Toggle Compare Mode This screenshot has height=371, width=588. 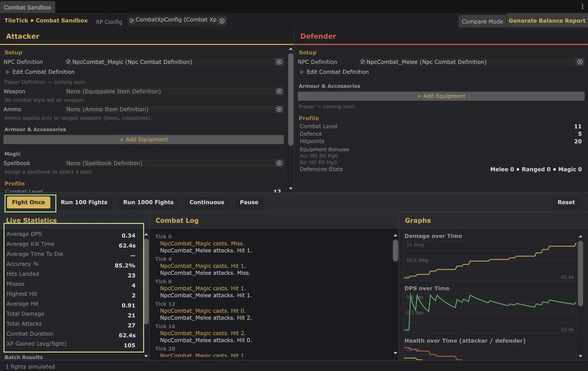(482, 21)
